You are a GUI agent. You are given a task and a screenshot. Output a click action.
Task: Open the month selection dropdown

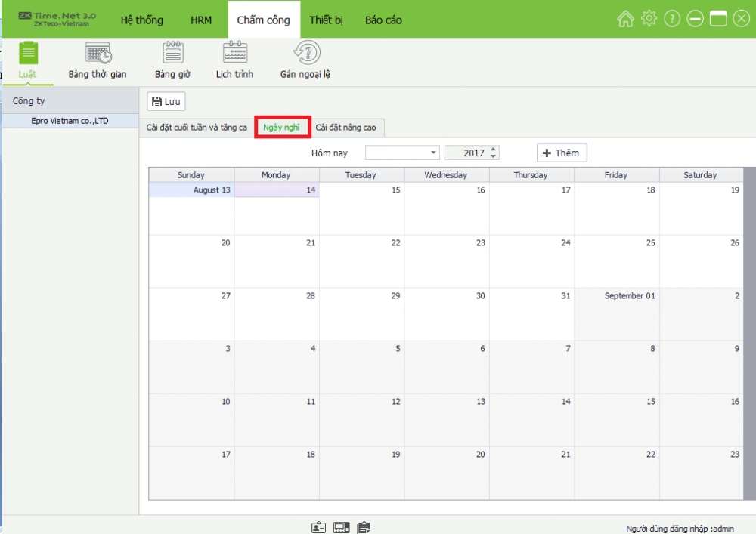pos(433,153)
